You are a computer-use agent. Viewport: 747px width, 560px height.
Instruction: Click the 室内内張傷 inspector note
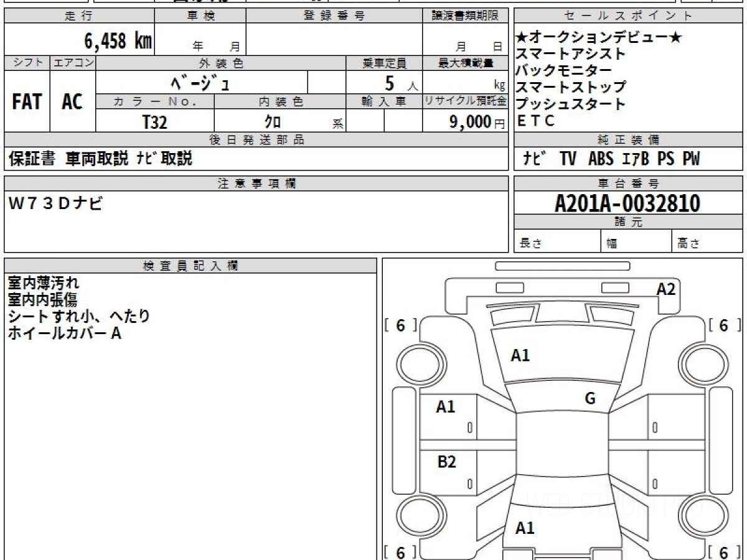pos(43,300)
